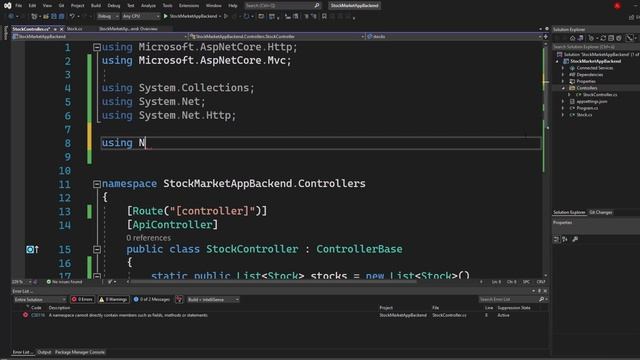Collapse the StockMarketAppBackend project node
Viewport: 640px width, 360px height.
point(558,61)
